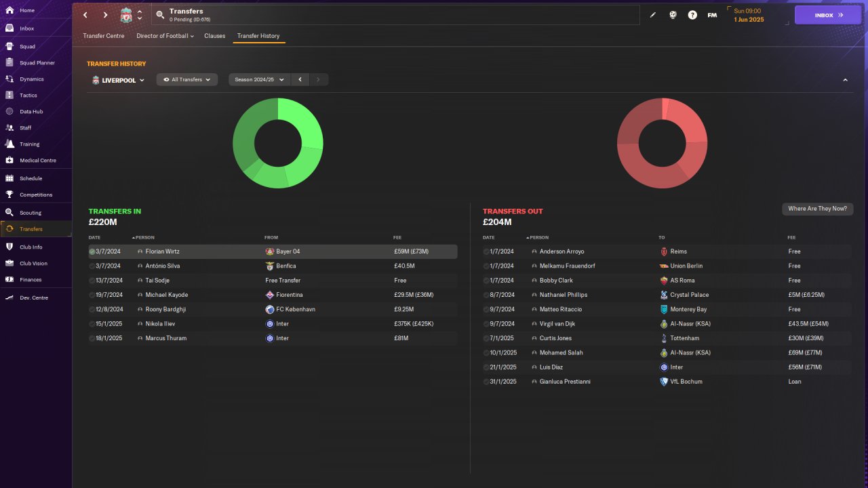The image size is (868, 488).
Task: Click the green Transfers In donut chart
Action: coord(278,143)
